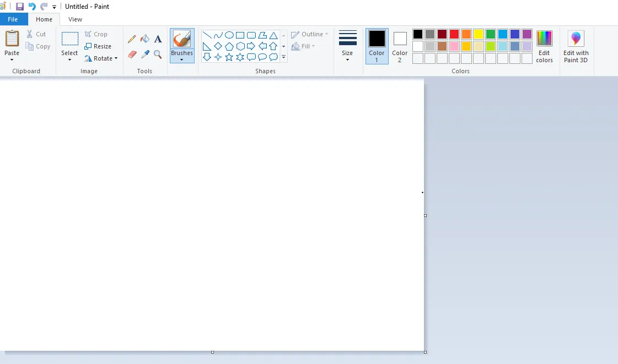
Task: Choose the Rounded rectangular callout shape
Action: click(251, 57)
